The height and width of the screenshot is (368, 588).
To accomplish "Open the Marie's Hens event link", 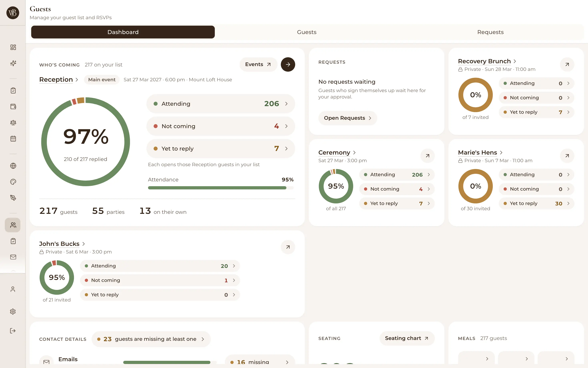I will click(480, 153).
